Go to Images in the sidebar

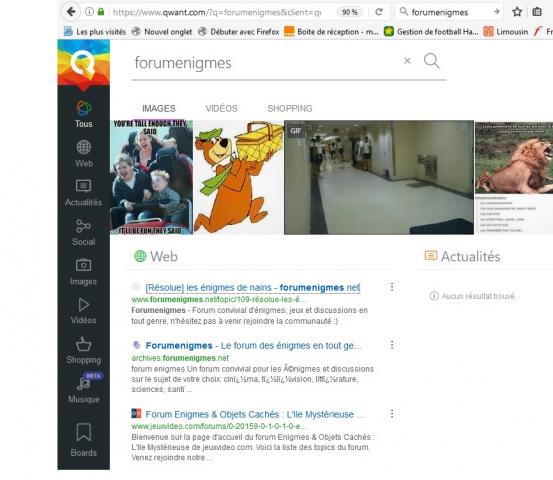click(x=84, y=272)
